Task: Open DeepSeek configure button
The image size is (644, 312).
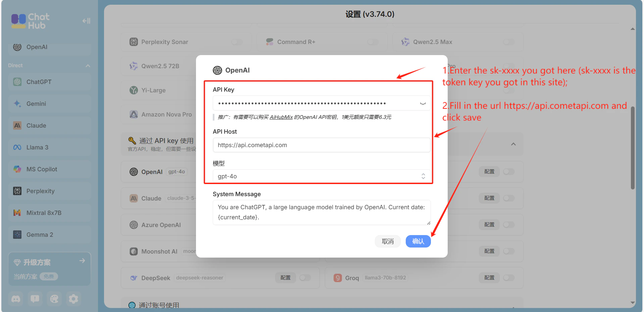Action: tap(286, 278)
